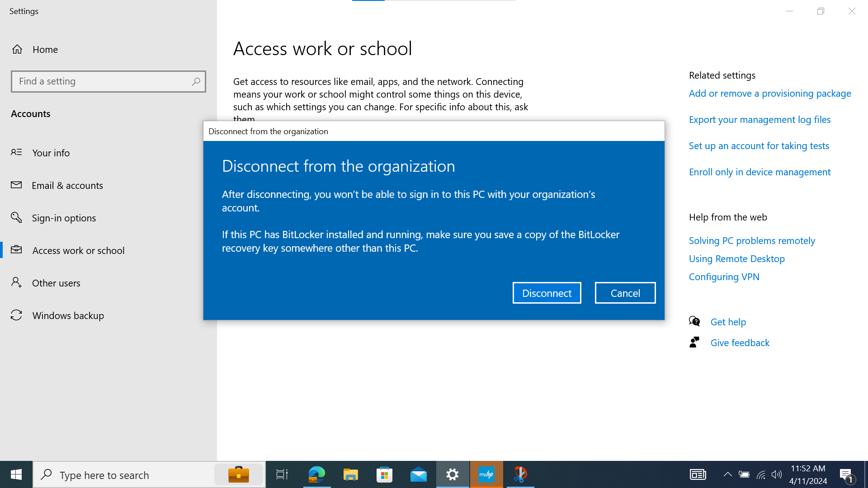This screenshot has width=868, height=488.
Task: Open Configuring VPN help link
Action: tap(724, 277)
